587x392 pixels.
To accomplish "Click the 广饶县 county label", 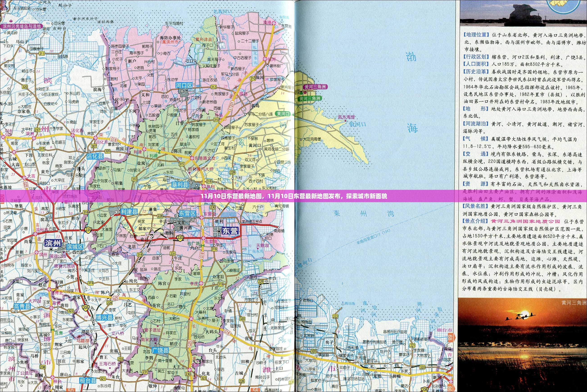I will click(160, 350).
